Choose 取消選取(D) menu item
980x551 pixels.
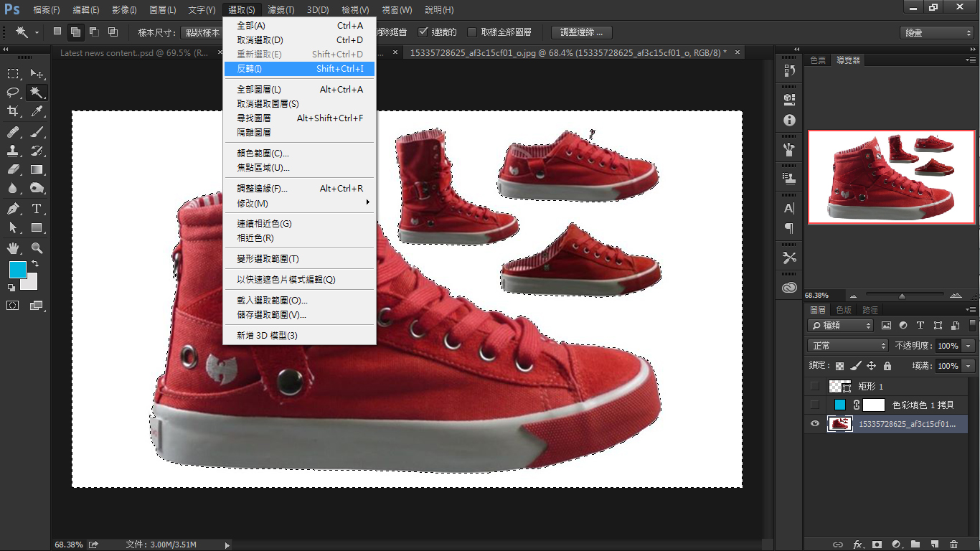(300, 40)
